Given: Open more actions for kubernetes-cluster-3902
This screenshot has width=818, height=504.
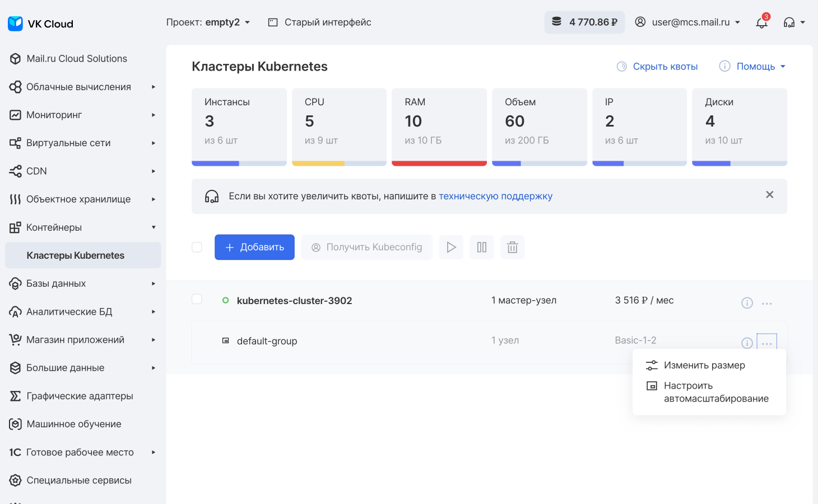Looking at the screenshot, I should click(767, 303).
